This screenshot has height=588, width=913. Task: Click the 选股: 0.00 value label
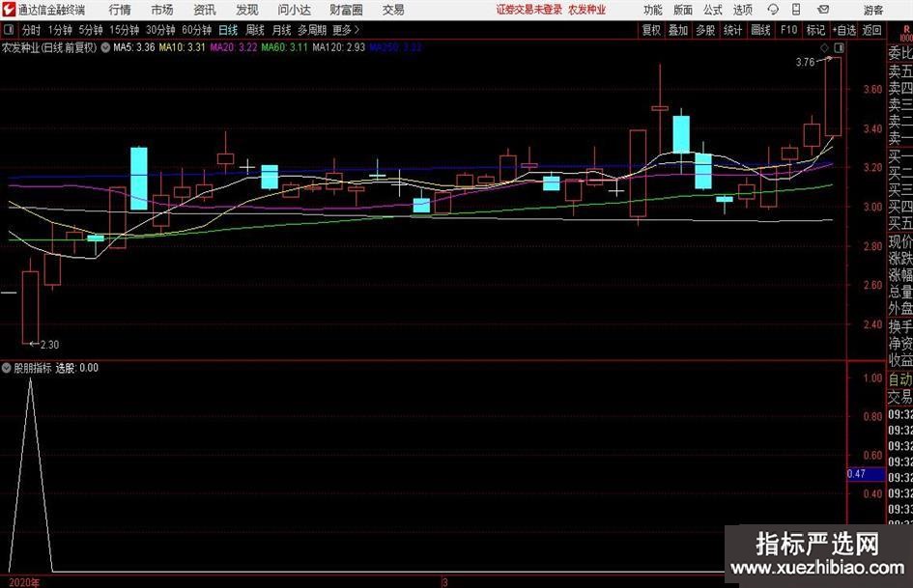coord(77,368)
